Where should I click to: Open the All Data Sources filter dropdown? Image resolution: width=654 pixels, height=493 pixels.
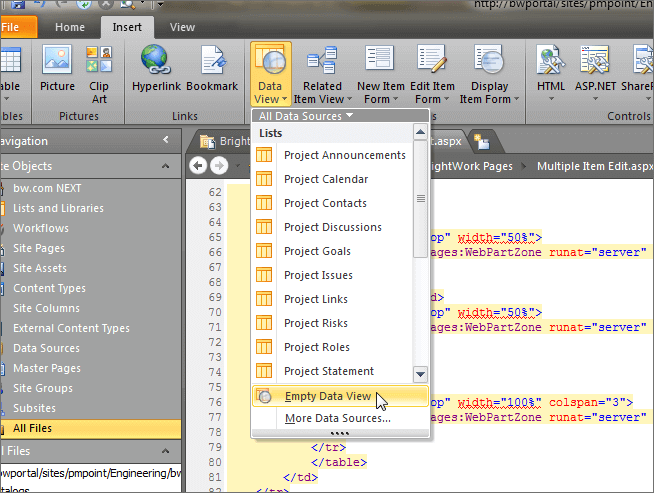coord(306,116)
